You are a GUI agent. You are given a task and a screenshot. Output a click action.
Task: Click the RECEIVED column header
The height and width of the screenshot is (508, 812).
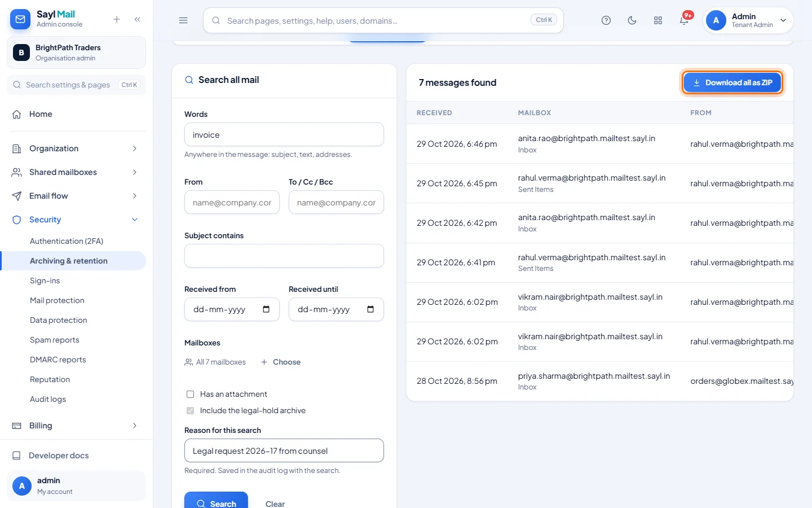pyautogui.click(x=434, y=113)
